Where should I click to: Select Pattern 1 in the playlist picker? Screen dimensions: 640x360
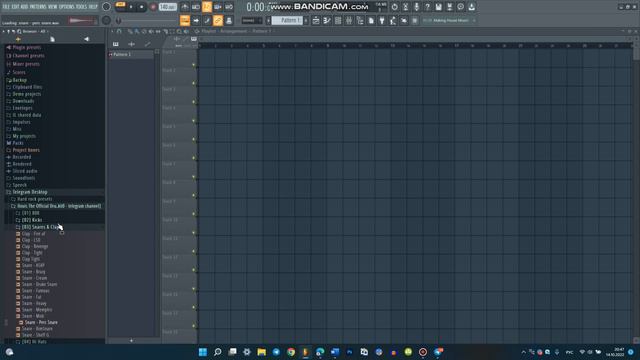(x=131, y=54)
